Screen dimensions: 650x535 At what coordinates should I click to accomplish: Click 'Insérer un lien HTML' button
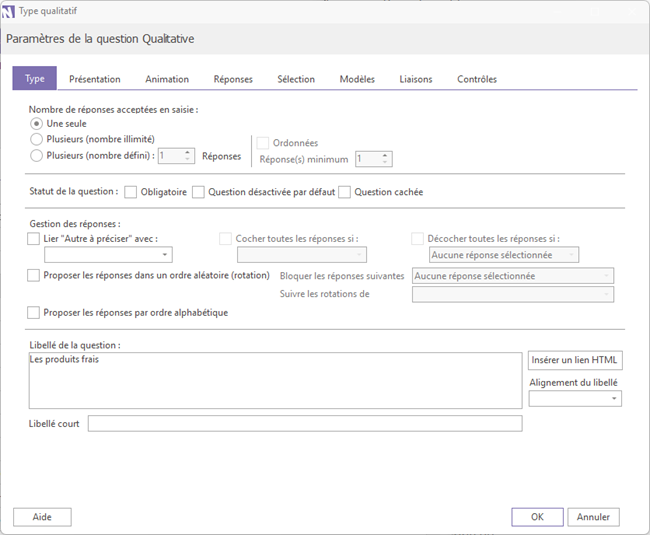coord(575,360)
